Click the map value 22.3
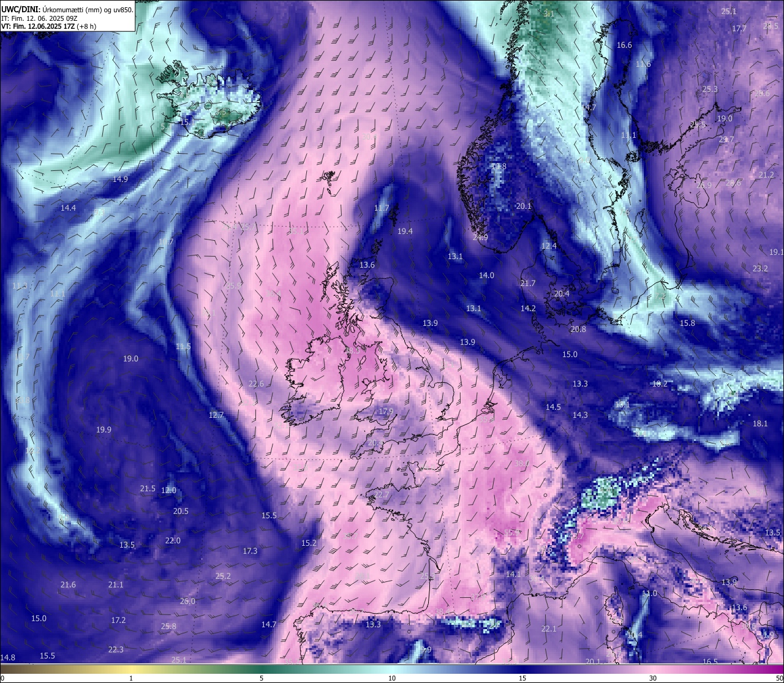Viewport: 784px width, 683px height. [x=116, y=650]
